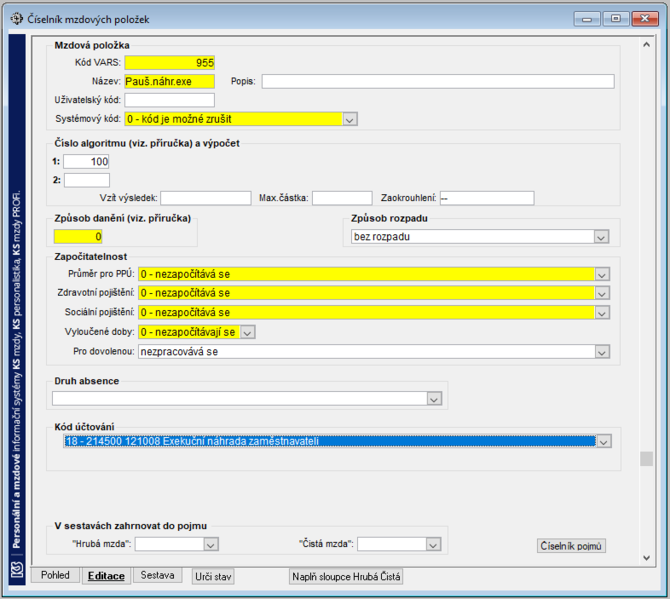Click the KS logo in the sidebar
The height and width of the screenshot is (599, 670).
coord(17,570)
